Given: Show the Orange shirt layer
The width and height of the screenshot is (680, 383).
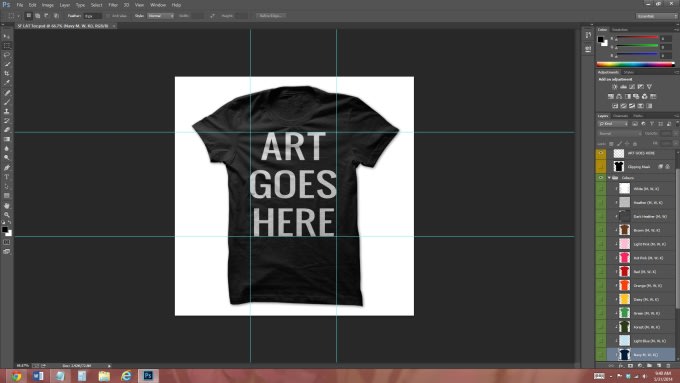Looking at the screenshot, I should 601,285.
